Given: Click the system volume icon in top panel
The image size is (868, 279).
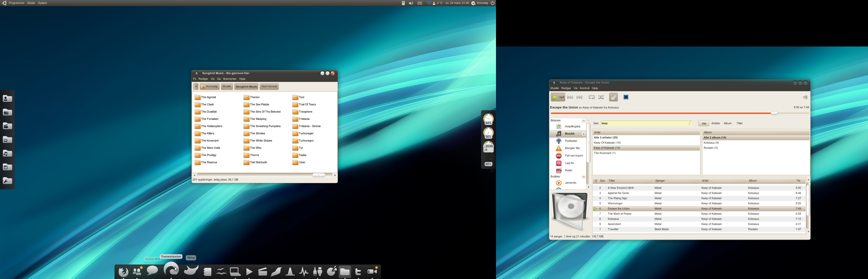Looking at the screenshot, I should (x=411, y=3).
